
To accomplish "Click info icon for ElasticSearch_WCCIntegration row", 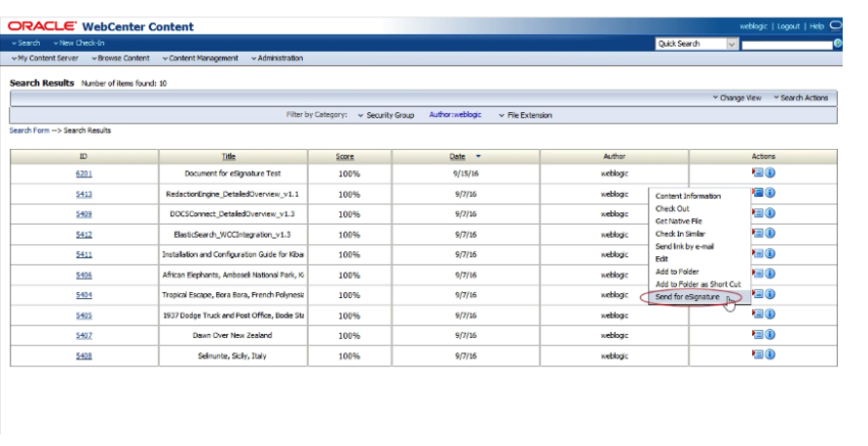I will point(770,233).
